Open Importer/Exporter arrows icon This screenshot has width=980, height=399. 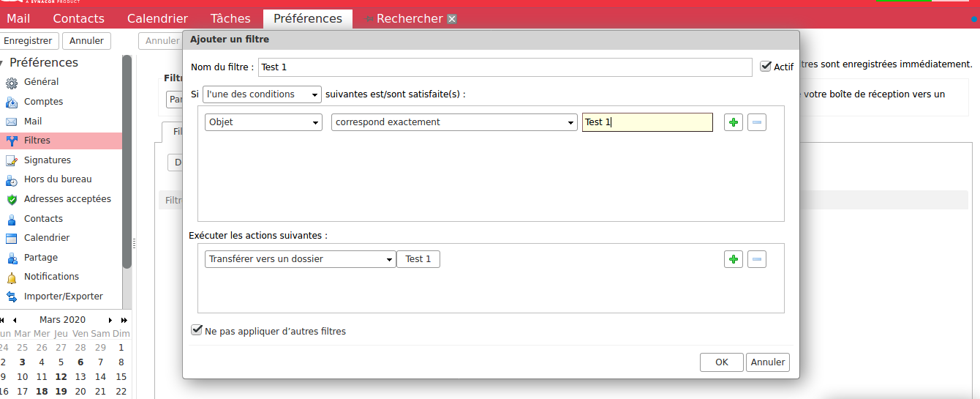tap(12, 297)
